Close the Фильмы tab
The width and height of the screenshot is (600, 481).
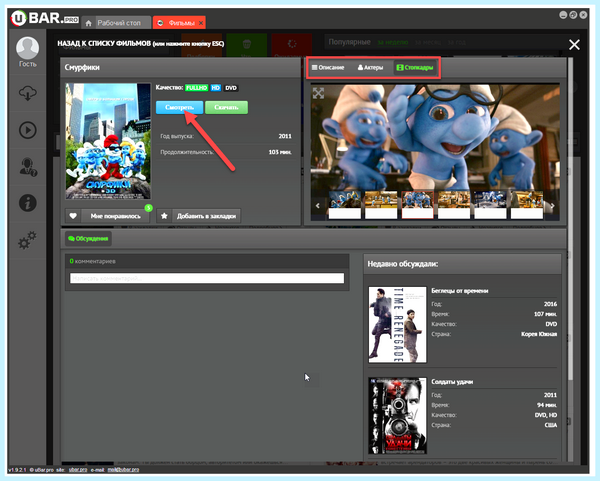[x=201, y=23]
